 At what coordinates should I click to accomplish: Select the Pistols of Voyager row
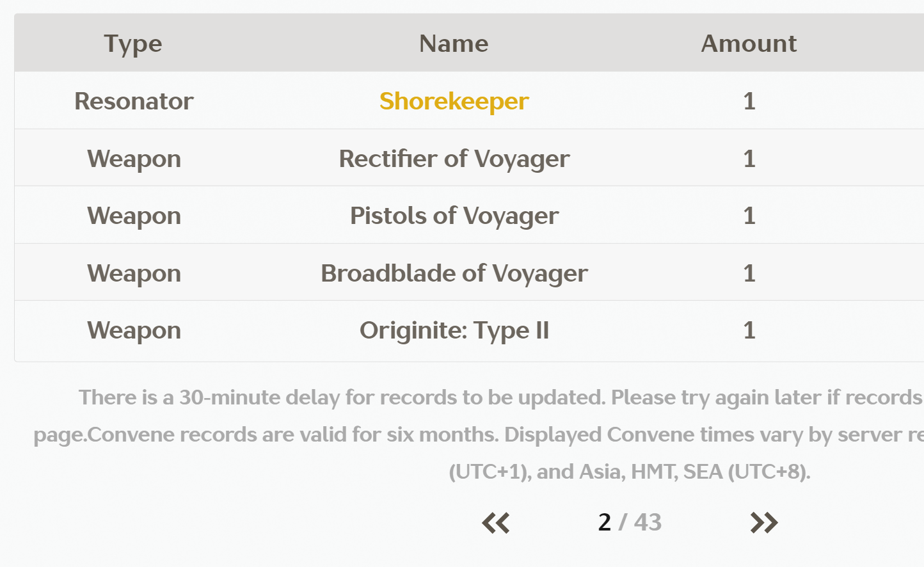point(469,215)
